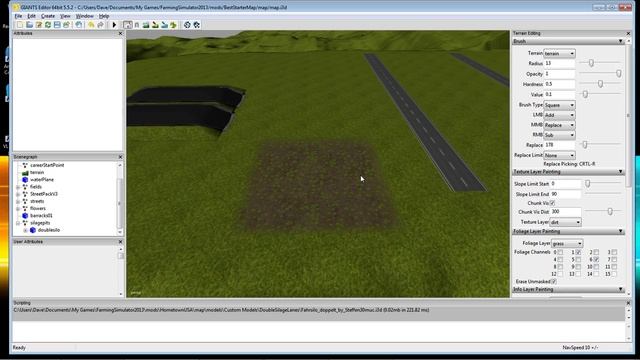Open the MMB action dropdown
Screen dimensions: 640x360
coord(559,125)
